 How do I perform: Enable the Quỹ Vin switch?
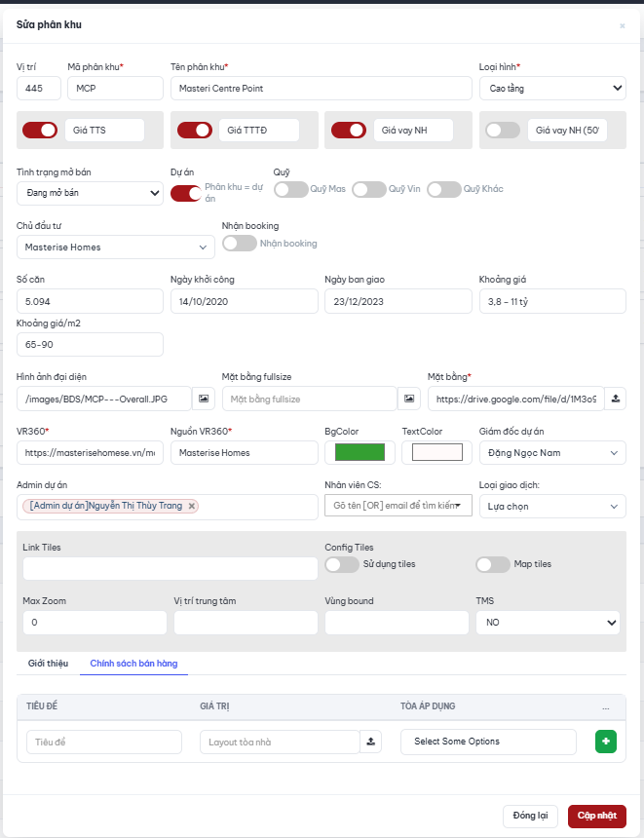point(369,189)
